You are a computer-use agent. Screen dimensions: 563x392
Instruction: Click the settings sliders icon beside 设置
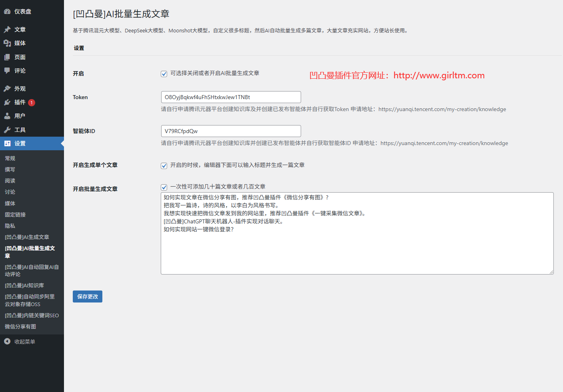[7, 143]
